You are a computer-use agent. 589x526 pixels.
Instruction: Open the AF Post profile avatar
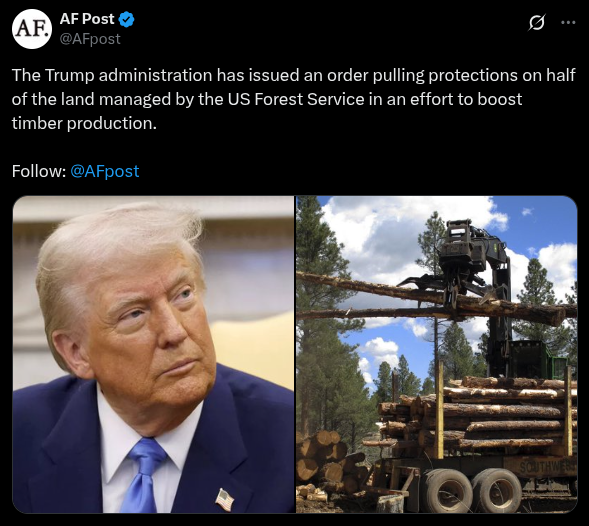point(32,29)
